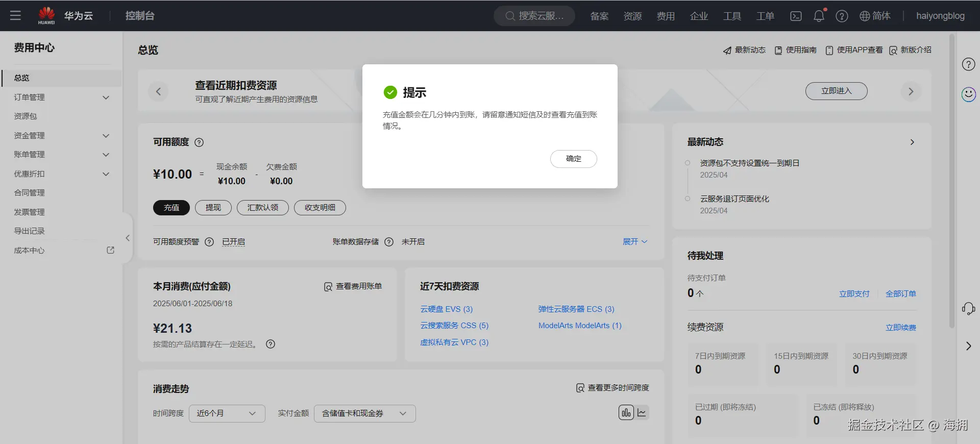
Task: Click the right-side help circle icon
Action: point(968,64)
